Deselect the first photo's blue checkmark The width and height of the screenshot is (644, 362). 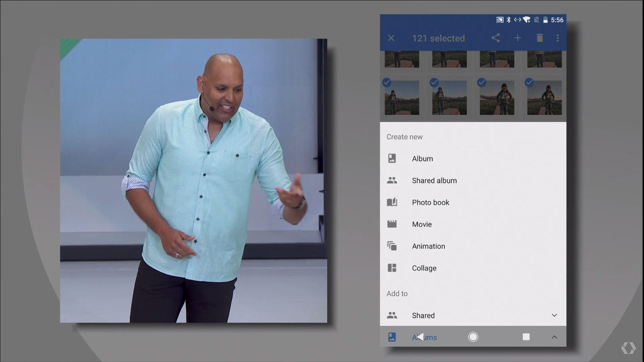387,82
